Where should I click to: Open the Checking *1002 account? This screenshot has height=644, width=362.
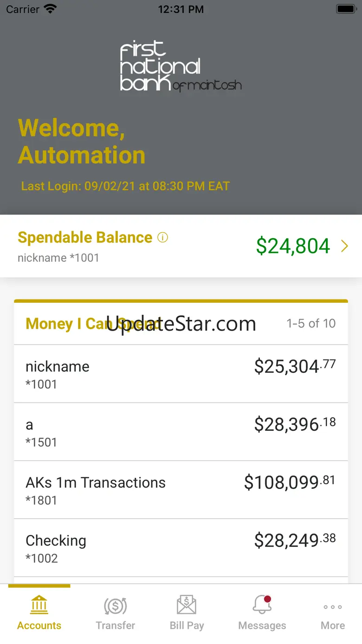pos(181,548)
